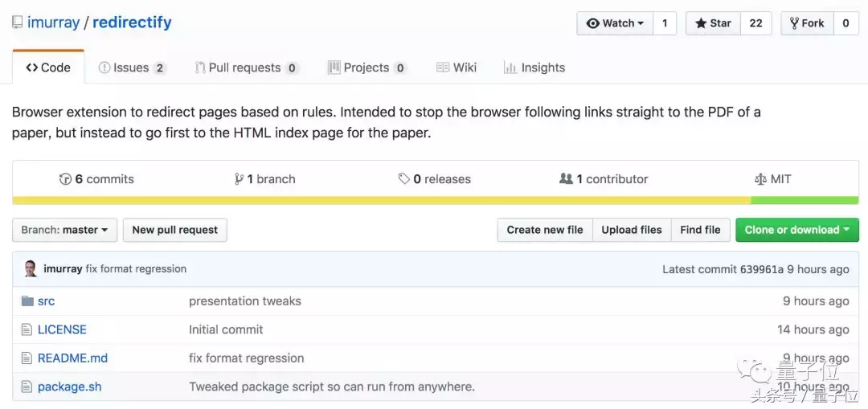Screen dimensions: 868x409
Task: Click the yellow language bar
Action: point(382,200)
